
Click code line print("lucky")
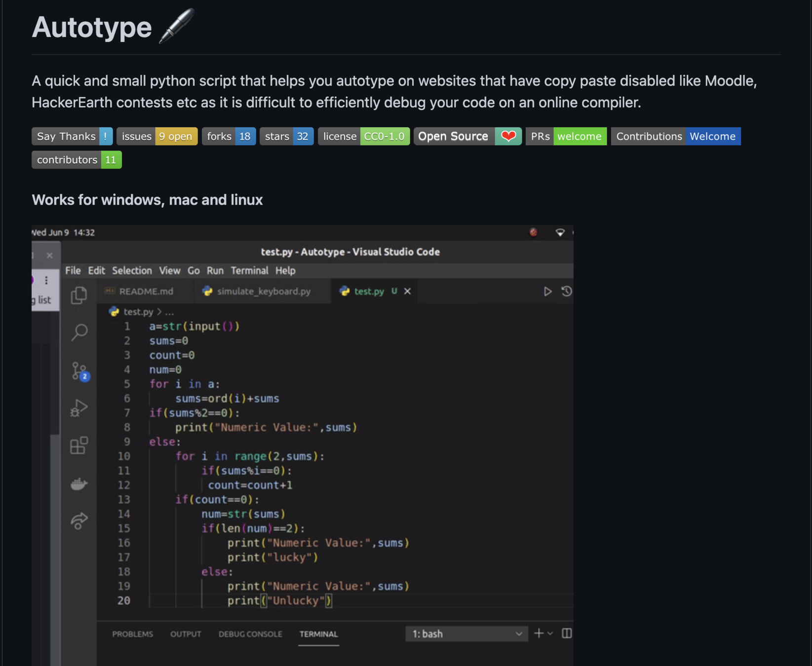pyautogui.click(x=273, y=557)
